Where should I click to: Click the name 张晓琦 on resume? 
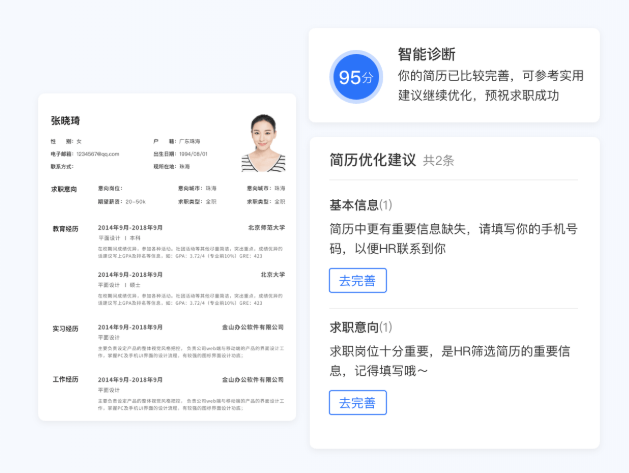click(x=65, y=121)
